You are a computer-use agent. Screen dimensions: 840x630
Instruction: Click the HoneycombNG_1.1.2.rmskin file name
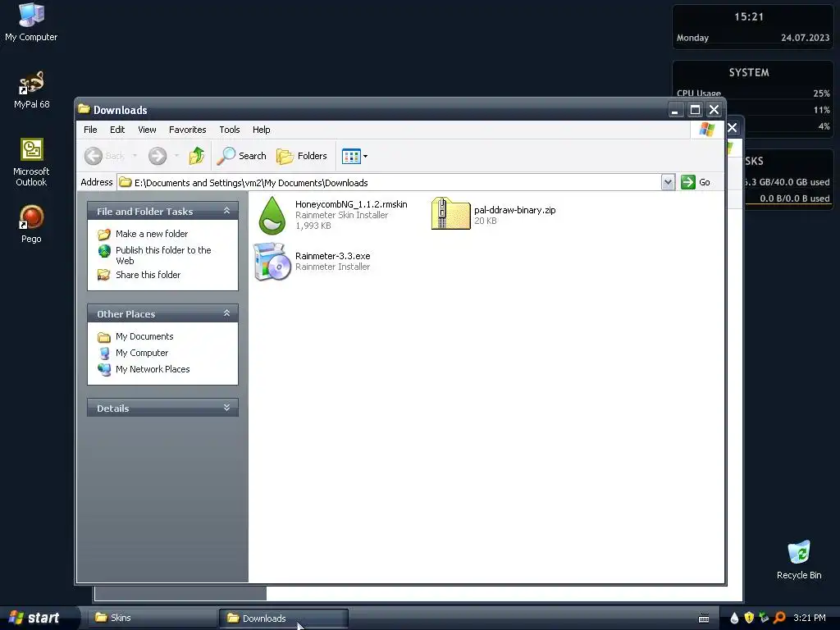click(351, 204)
